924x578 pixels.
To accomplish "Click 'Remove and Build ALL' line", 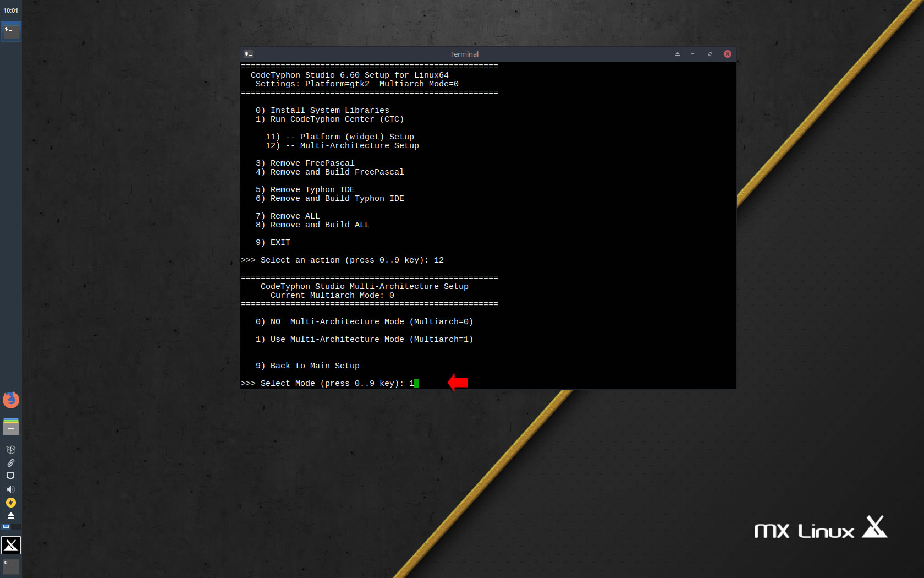I will (x=312, y=225).
